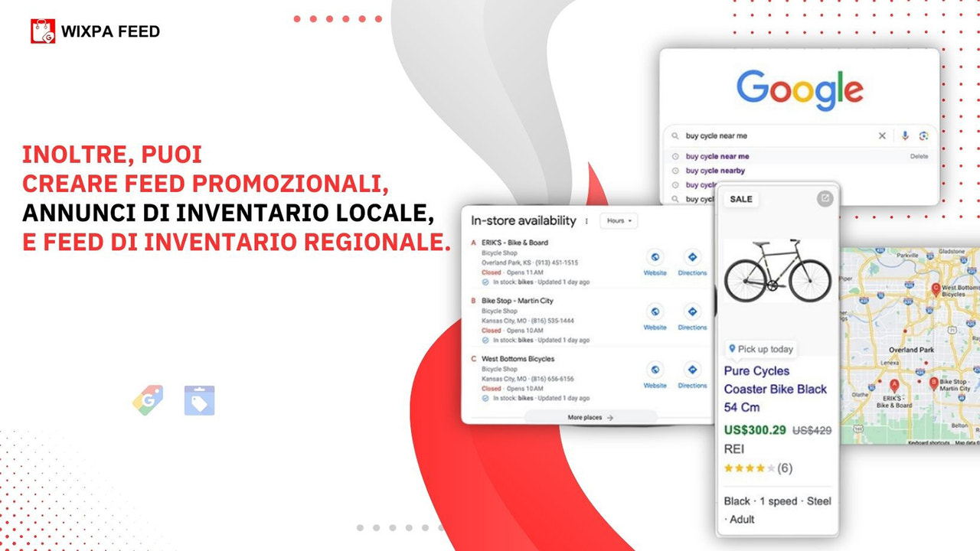This screenshot has width=980, height=551.
Task: Open Google Lens camera search icon
Action: (x=924, y=135)
